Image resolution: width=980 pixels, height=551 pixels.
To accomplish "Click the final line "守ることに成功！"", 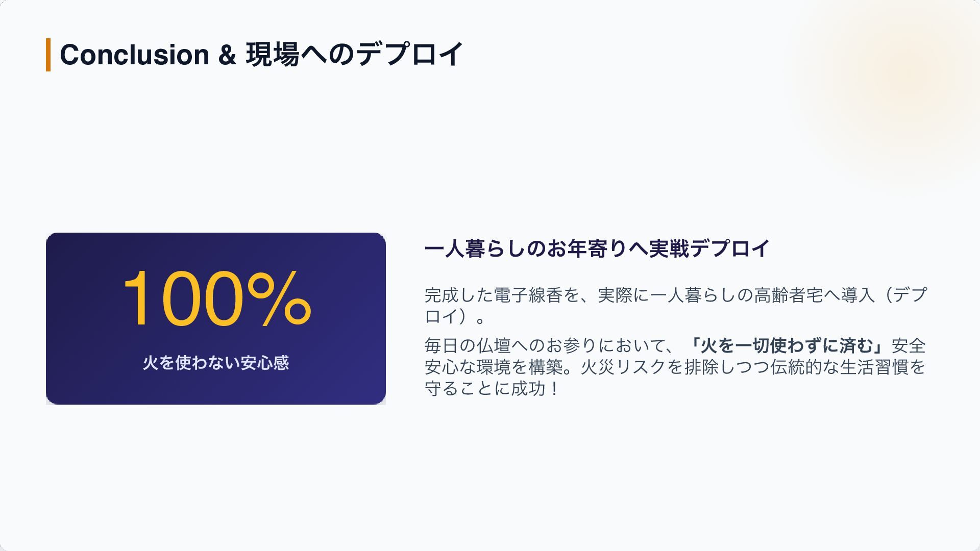I will 494,389.
